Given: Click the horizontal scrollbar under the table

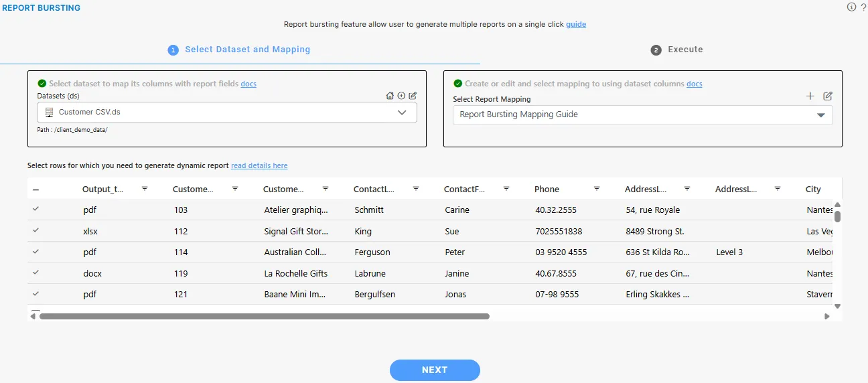Looking at the screenshot, I should [265, 316].
